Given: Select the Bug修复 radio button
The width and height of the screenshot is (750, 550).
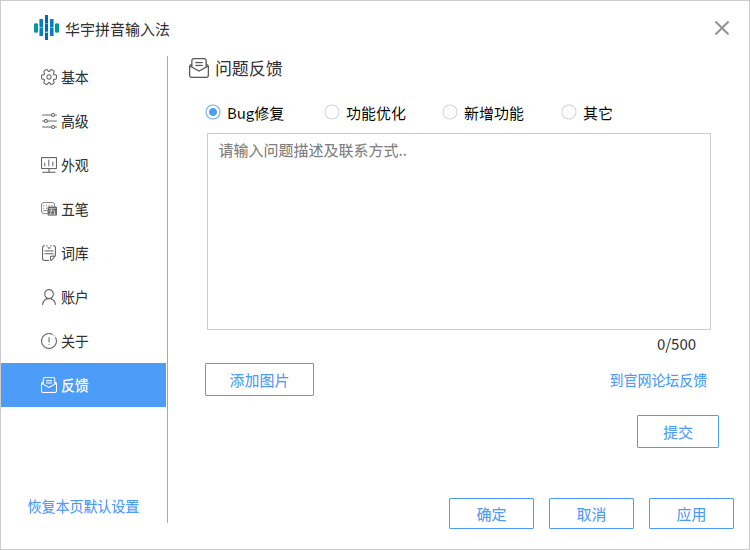Looking at the screenshot, I should (213, 112).
